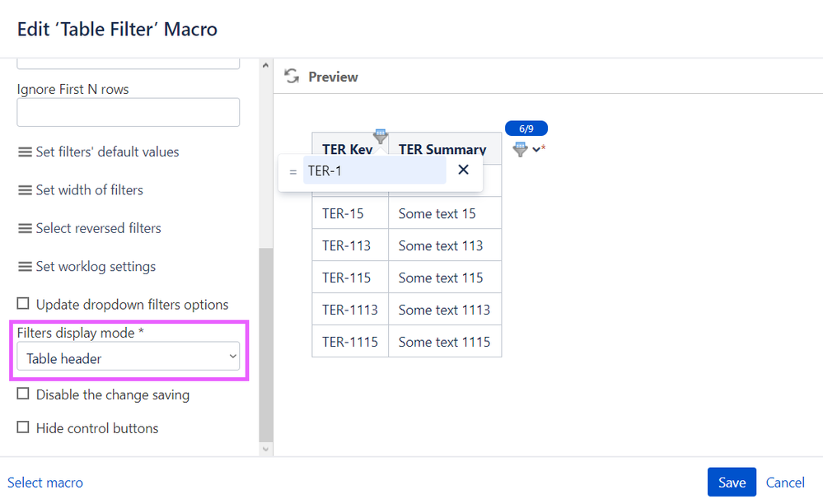Tick Disable the change saving
This screenshot has height=504, width=823.
click(x=23, y=394)
